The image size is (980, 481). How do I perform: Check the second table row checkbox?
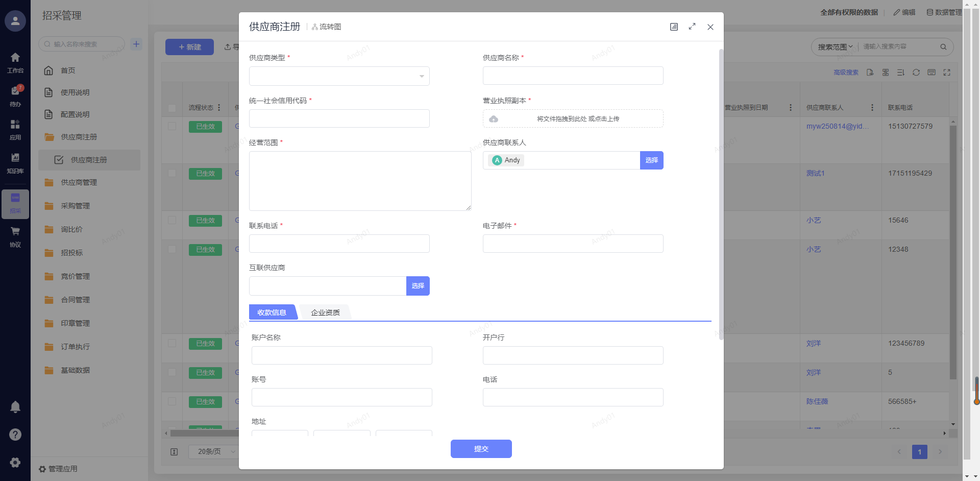[x=172, y=173]
